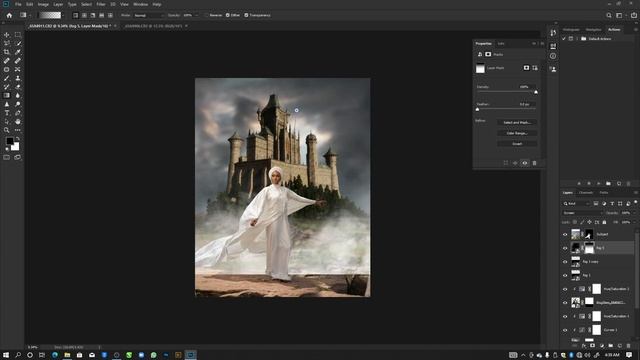Open layer filter Kind dropdown

[576, 203]
